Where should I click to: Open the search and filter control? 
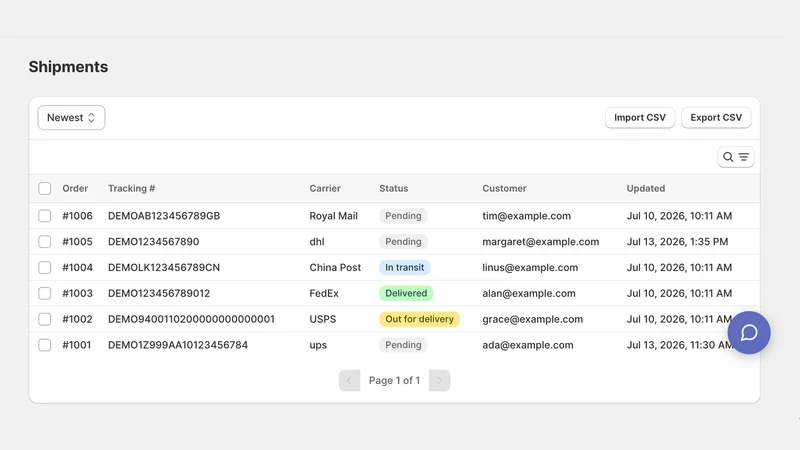[736, 157]
